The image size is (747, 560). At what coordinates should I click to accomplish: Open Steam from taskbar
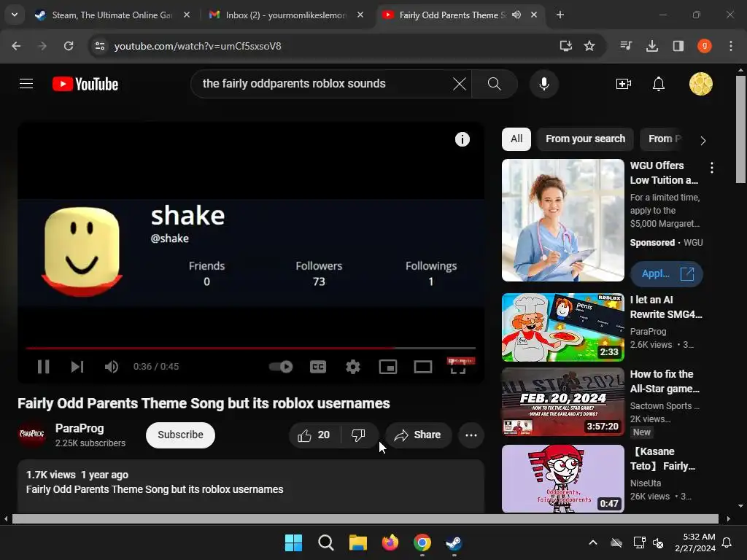pyautogui.click(x=454, y=542)
